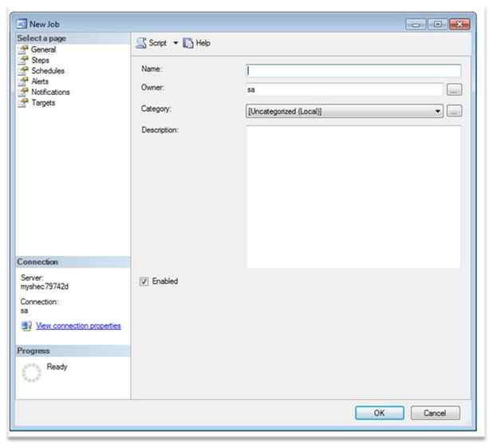Expand the Category combo box
The height and width of the screenshot is (448, 493).
(437, 112)
